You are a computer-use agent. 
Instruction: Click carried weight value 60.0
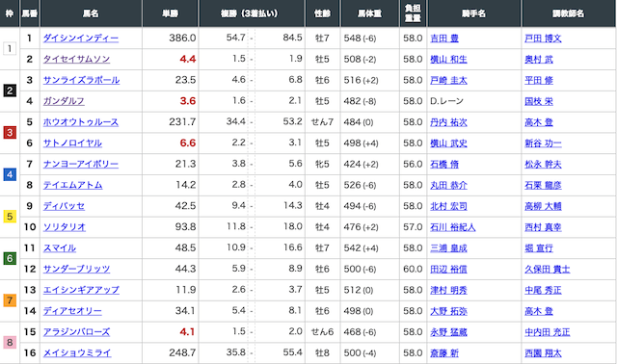tap(413, 269)
